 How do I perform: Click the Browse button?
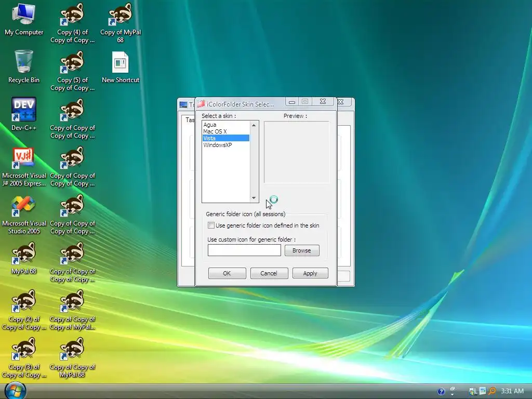[x=302, y=250]
